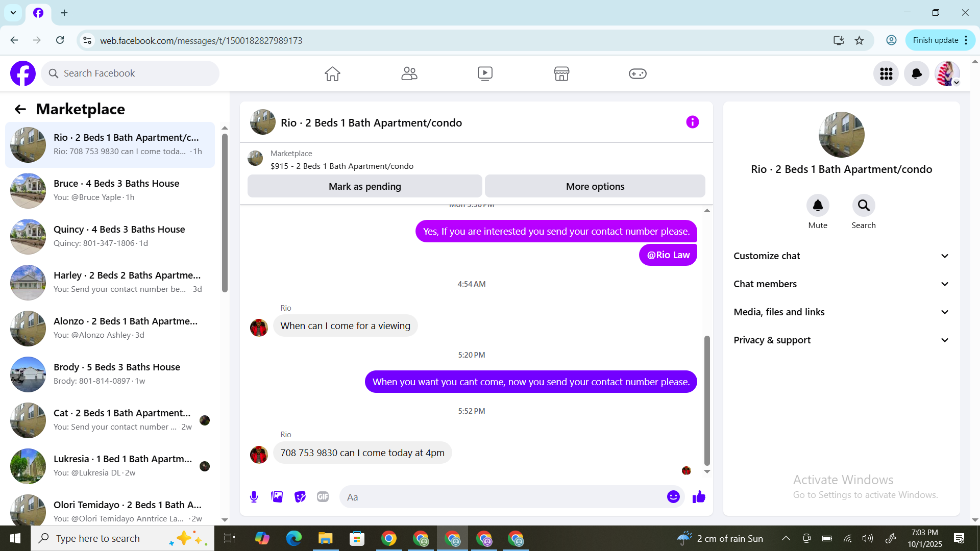Click the Search Facebook field
The height and width of the screenshot is (551, 980).
pyautogui.click(x=130, y=73)
